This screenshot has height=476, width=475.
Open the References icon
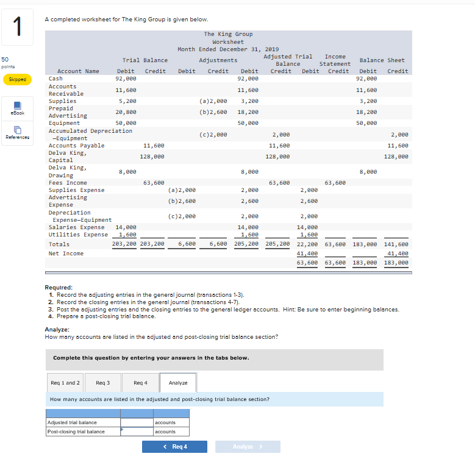tap(17, 133)
